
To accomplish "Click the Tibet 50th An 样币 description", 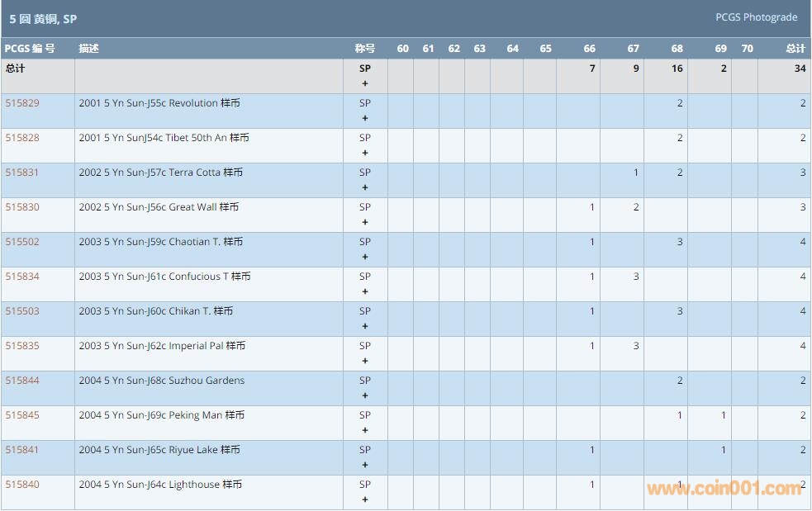I will click(164, 138).
